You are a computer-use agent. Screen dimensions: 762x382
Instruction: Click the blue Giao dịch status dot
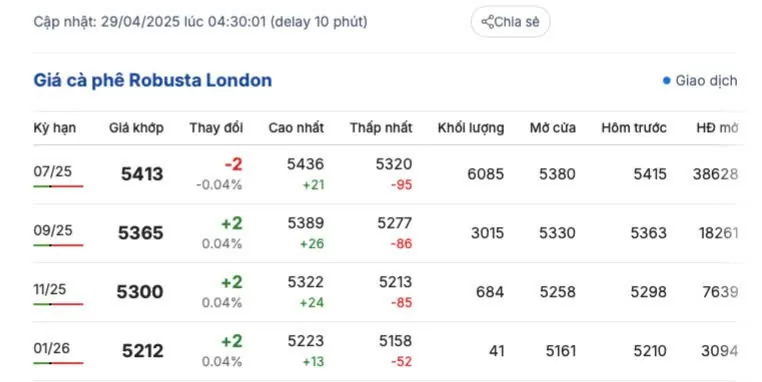pos(666,81)
